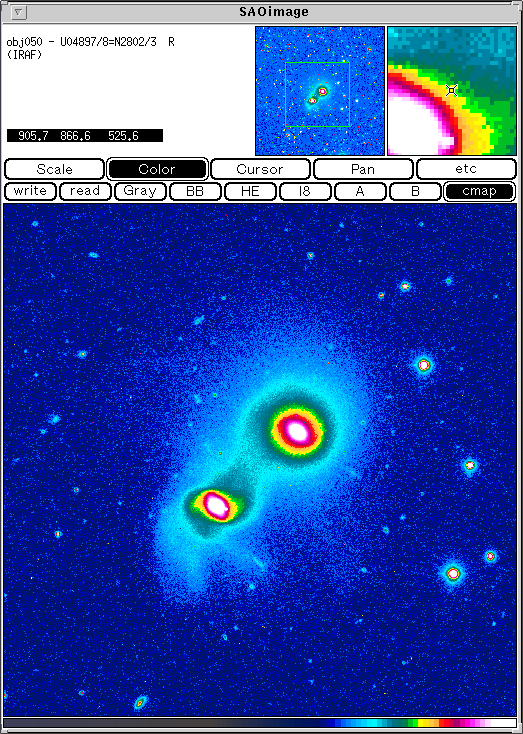Click the green pan box in overview thumbnail

317,95
